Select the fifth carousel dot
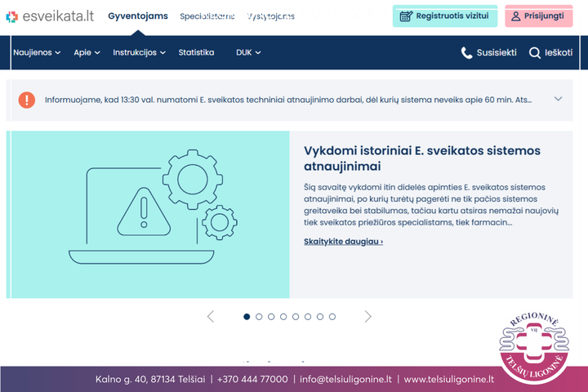The height and width of the screenshot is (392, 588). pyautogui.click(x=296, y=317)
